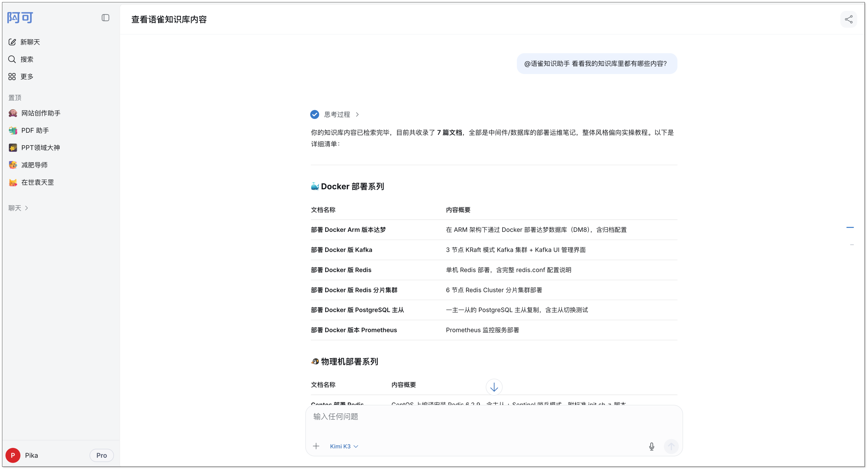
Task: Click the grey outline marker below it
Action: point(852,245)
